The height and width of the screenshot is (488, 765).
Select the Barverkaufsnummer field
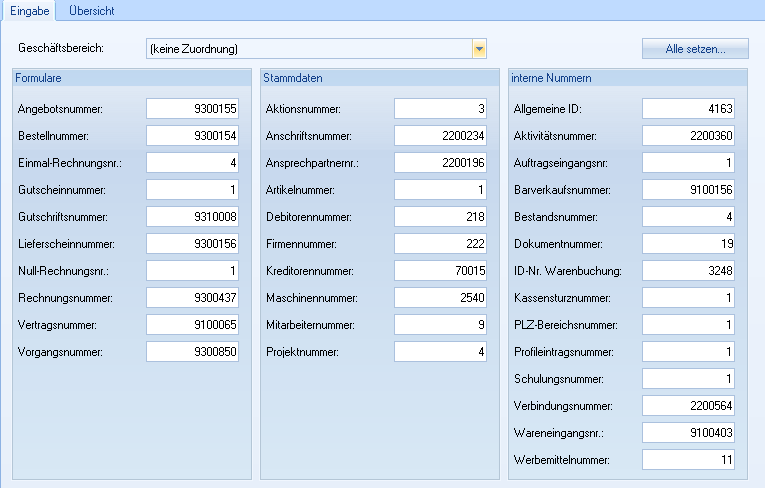pos(688,189)
